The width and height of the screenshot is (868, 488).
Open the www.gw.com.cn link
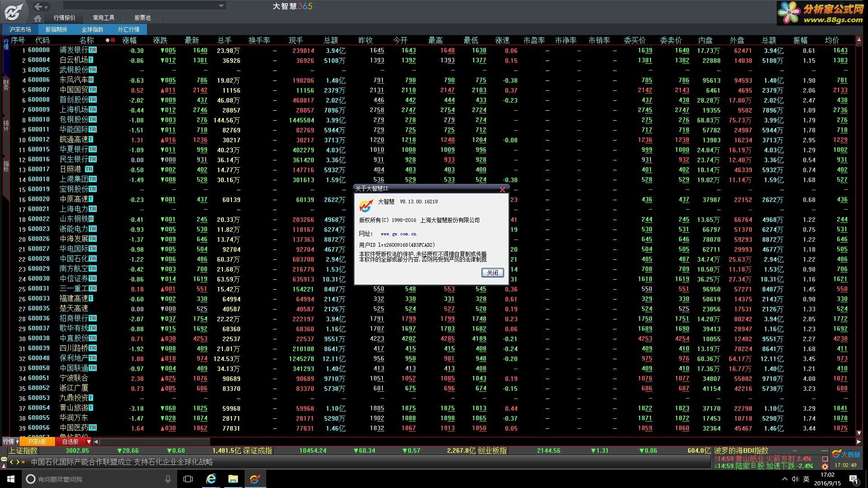coord(398,234)
